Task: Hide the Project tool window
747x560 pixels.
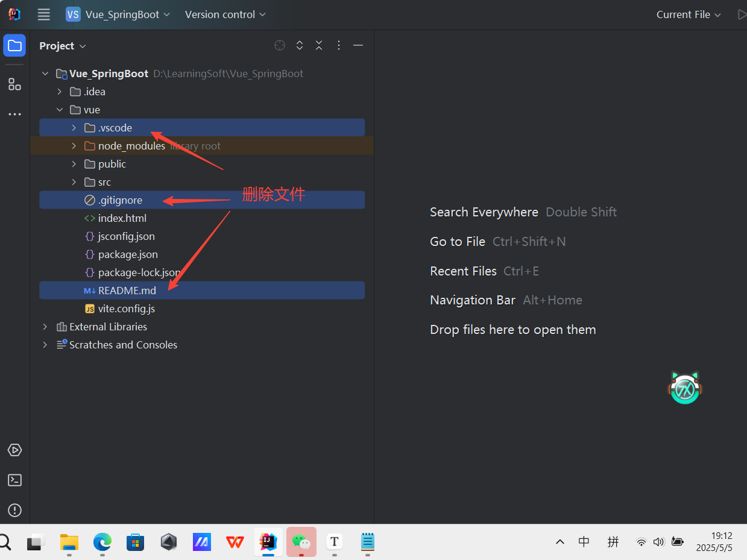Action: (358, 45)
